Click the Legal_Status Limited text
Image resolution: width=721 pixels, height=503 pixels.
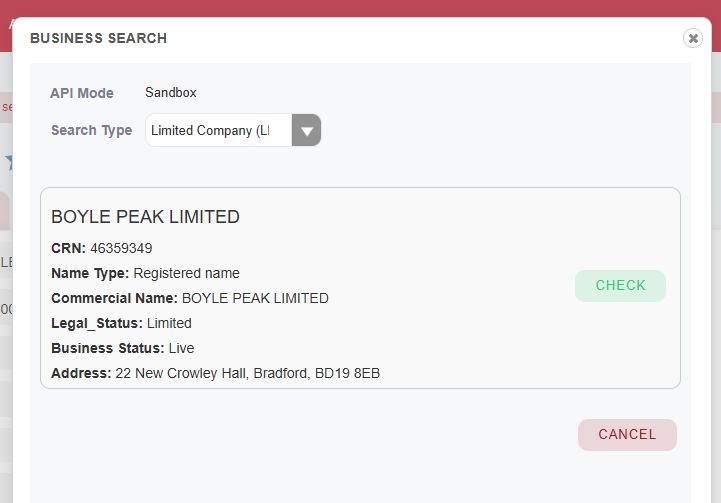169,323
